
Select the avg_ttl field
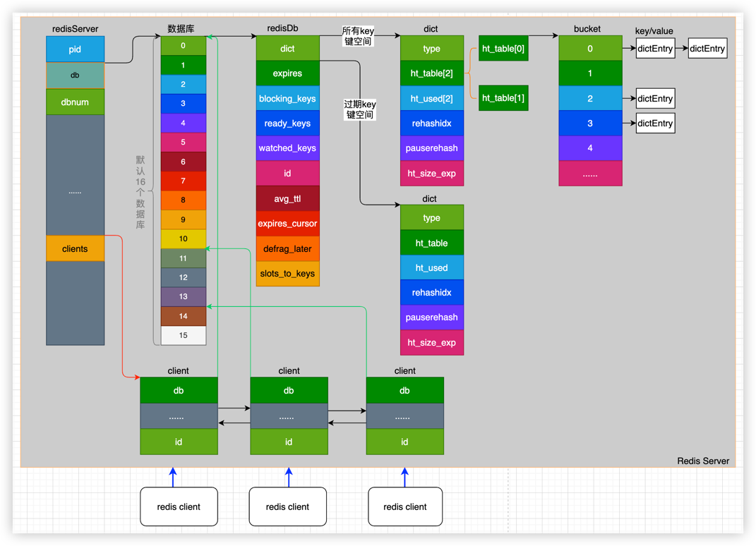(287, 198)
